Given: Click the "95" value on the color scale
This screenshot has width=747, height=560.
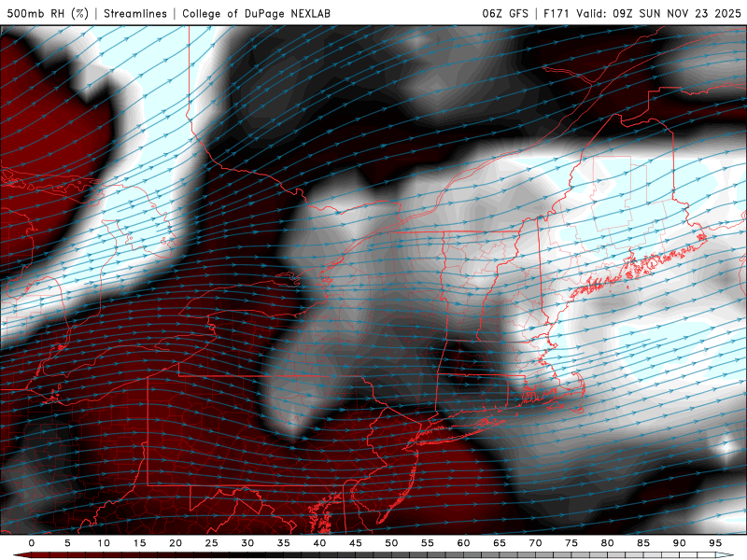Looking at the screenshot, I should tap(715, 543).
